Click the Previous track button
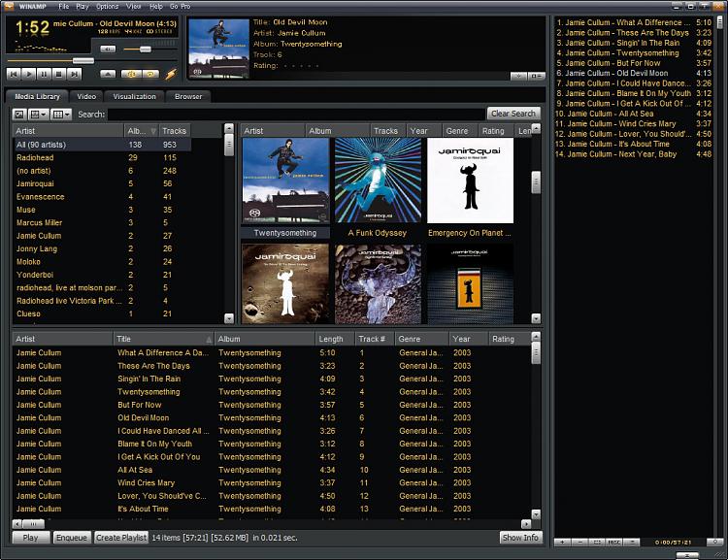 coord(14,74)
